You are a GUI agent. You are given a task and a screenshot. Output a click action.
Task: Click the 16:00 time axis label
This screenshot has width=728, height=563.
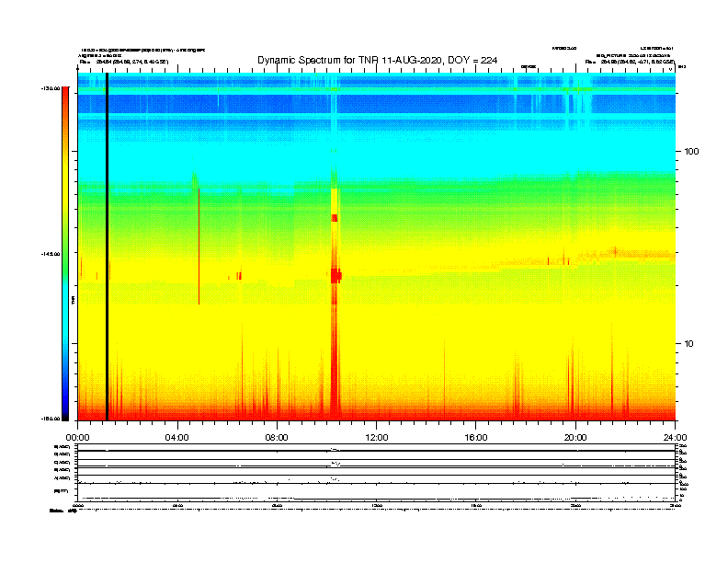[x=476, y=438]
